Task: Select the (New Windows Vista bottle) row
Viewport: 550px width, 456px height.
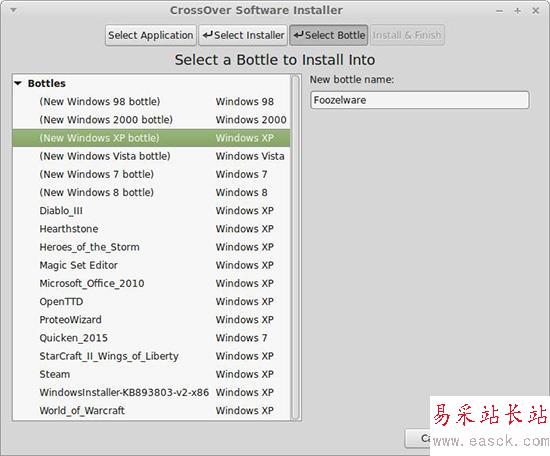Action: pos(152,156)
